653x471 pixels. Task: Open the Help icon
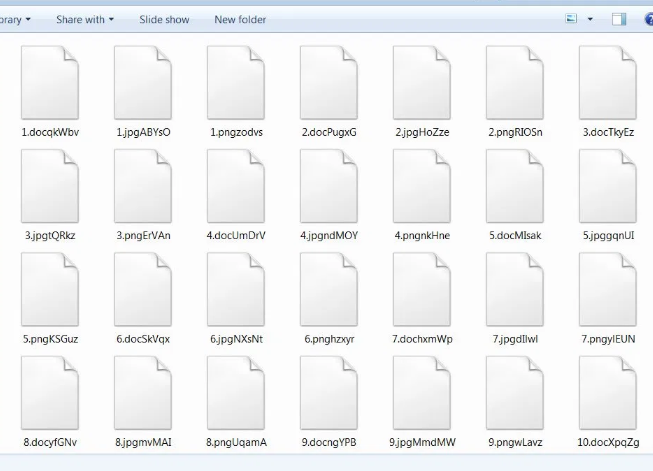point(649,19)
